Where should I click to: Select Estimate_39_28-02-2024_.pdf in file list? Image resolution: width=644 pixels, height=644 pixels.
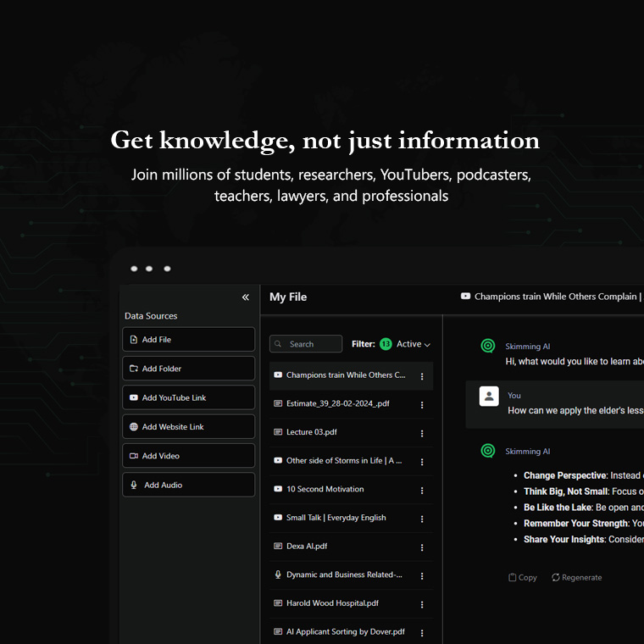(x=351, y=403)
